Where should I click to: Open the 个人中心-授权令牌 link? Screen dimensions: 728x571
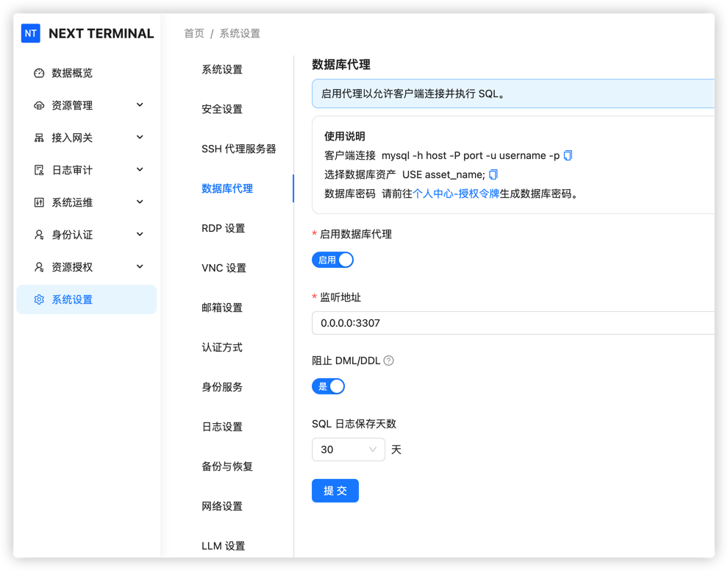pos(456,194)
